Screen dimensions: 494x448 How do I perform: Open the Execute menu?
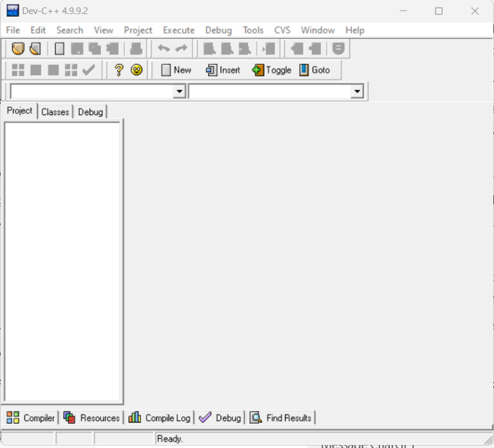click(179, 30)
